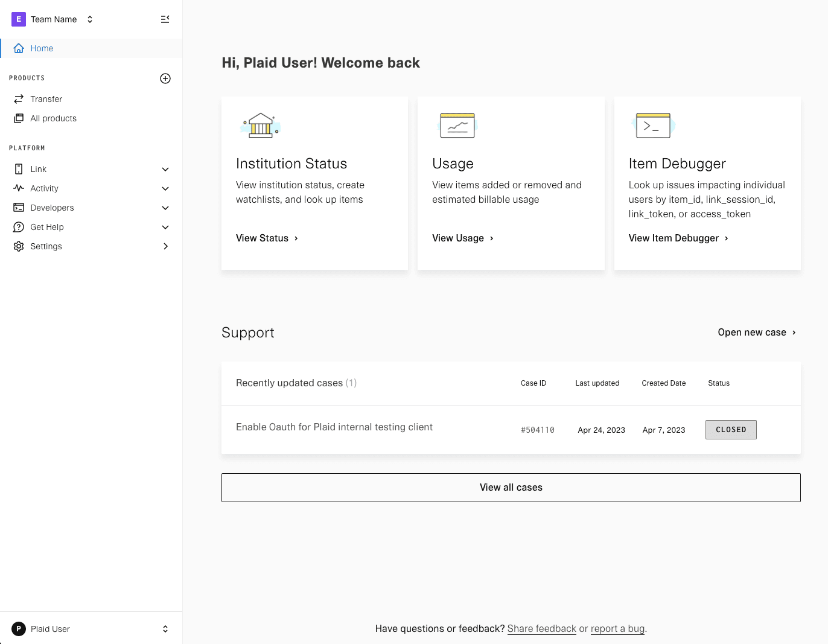Expand the Activity section chevron
Screen dimensions: 828x644
click(165, 189)
